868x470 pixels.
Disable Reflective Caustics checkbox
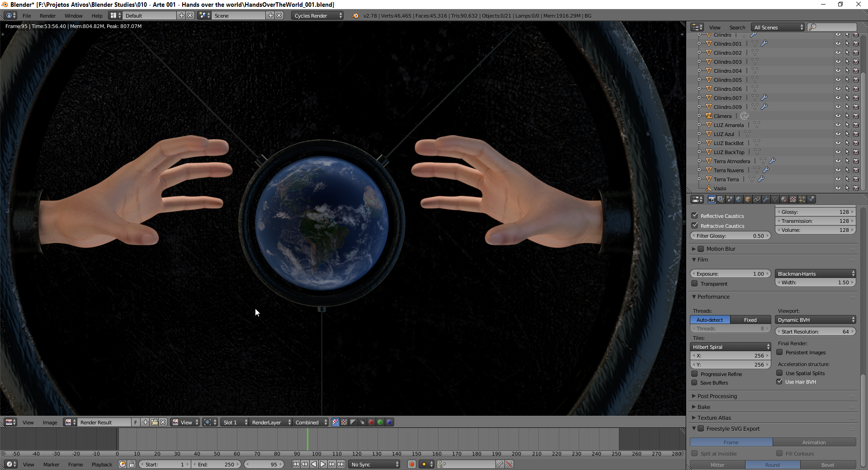coord(695,216)
